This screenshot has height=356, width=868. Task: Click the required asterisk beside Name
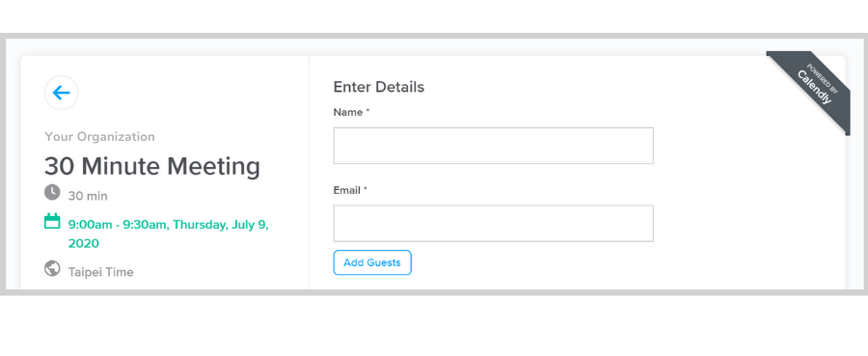coord(367,111)
